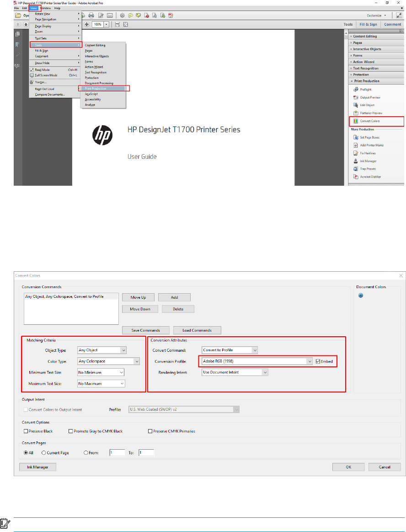
Task: Click the Ink Manager button in dialog
Action: (37, 467)
